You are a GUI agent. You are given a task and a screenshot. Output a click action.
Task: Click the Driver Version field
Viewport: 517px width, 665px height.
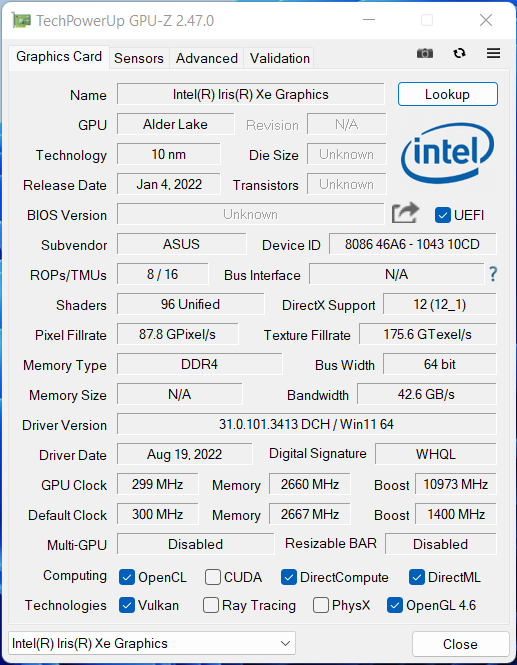tap(306, 424)
